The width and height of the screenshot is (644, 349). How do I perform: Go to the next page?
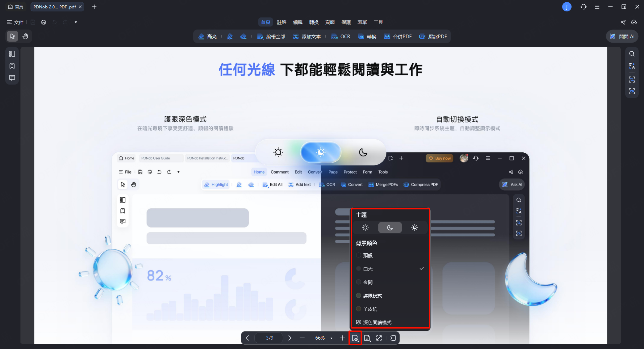point(290,338)
